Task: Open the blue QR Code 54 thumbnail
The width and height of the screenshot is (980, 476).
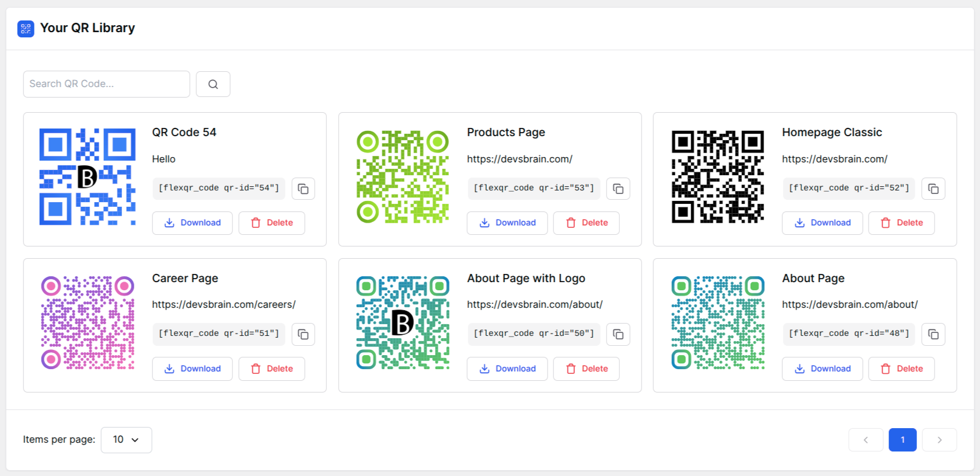Action: click(88, 177)
